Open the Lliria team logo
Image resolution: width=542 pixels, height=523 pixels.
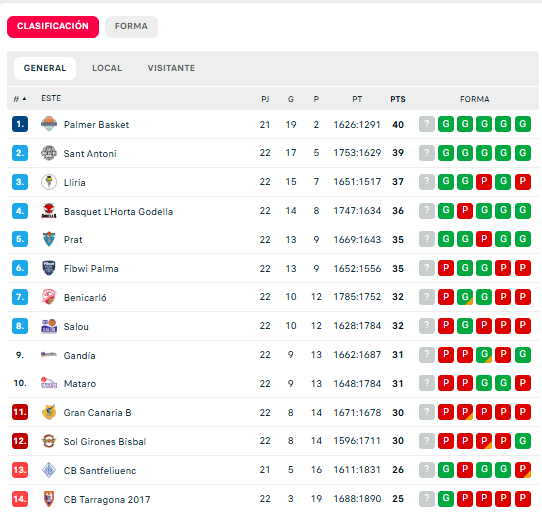[49, 182]
